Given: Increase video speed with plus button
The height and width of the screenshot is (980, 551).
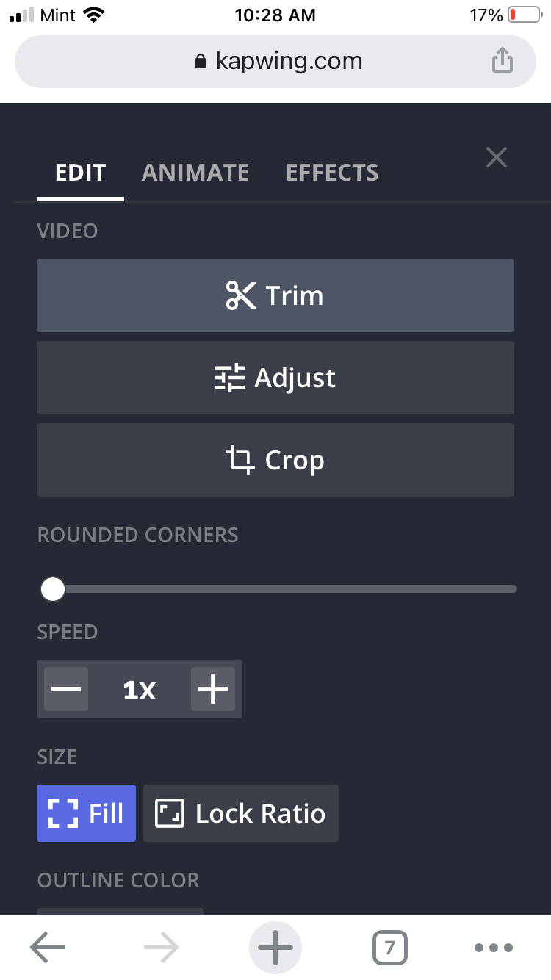Looking at the screenshot, I should [x=213, y=689].
